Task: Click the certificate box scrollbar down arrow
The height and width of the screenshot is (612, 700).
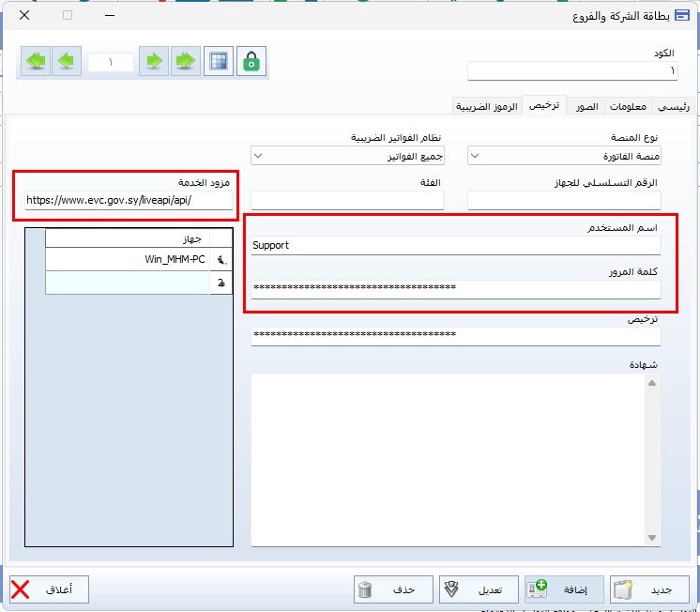Action: pos(654,537)
